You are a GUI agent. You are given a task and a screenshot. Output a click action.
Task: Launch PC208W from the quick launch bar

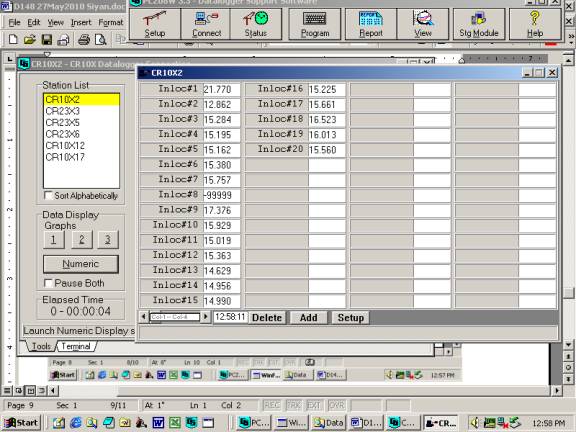191,423
